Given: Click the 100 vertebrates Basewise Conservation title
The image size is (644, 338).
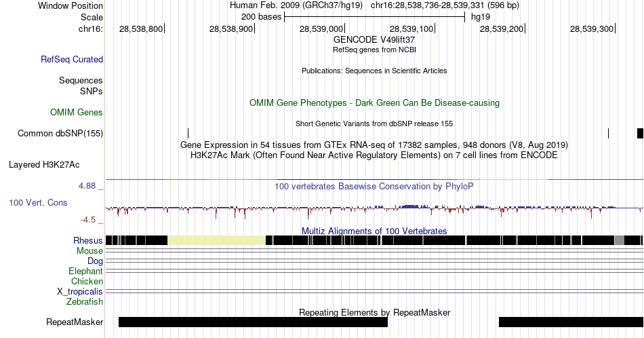Looking at the screenshot, I should (374, 186).
